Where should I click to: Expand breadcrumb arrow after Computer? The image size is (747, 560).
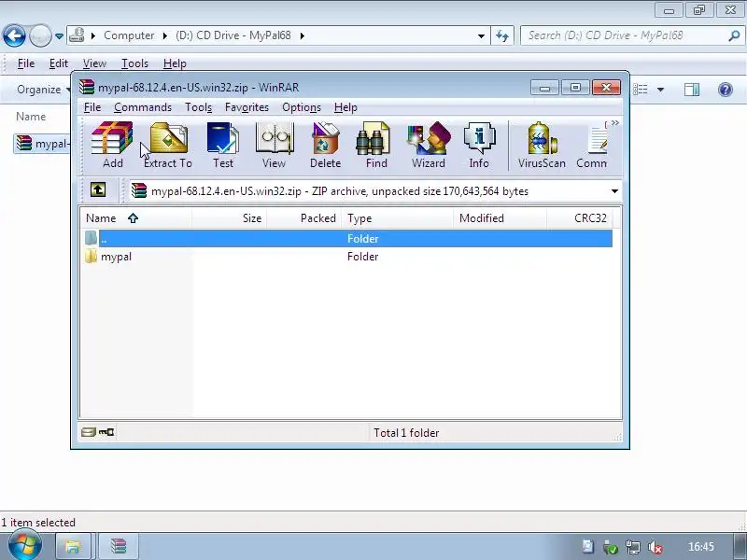[x=165, y=35]
